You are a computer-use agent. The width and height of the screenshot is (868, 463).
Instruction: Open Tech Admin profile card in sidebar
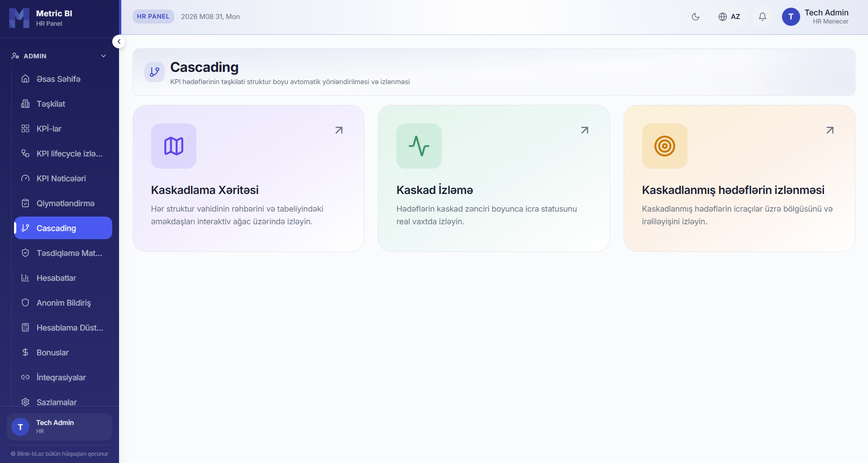click(x=59, y=427)
